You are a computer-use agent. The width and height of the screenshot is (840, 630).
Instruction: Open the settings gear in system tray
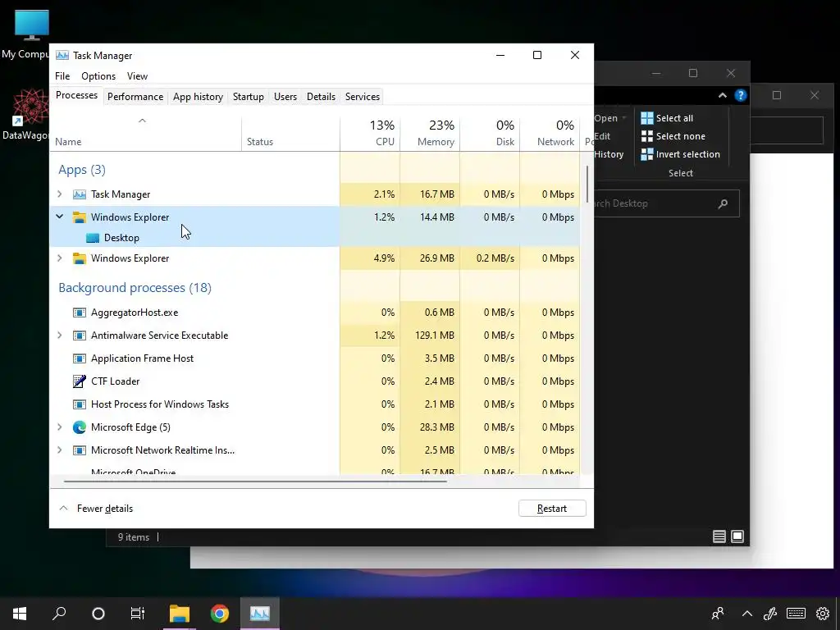(x=823, y=614)
